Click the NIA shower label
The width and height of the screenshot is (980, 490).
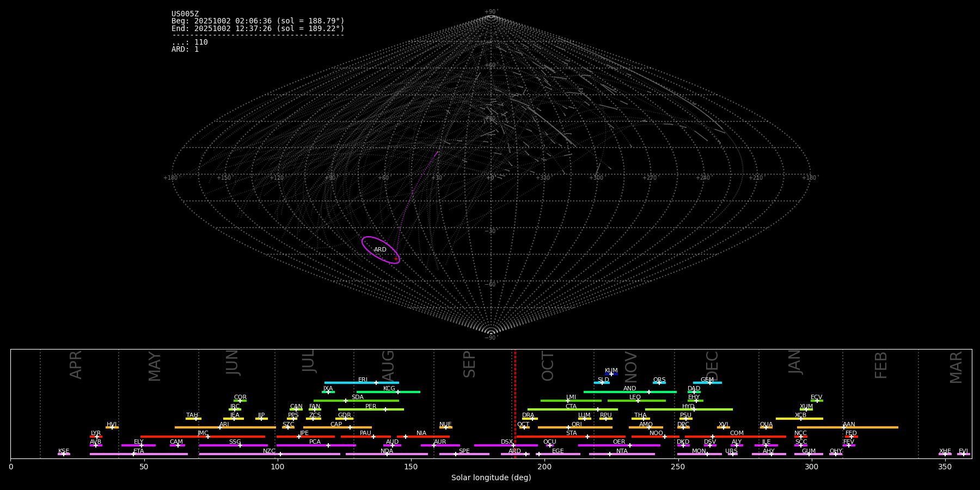click(x=421, y=433)
